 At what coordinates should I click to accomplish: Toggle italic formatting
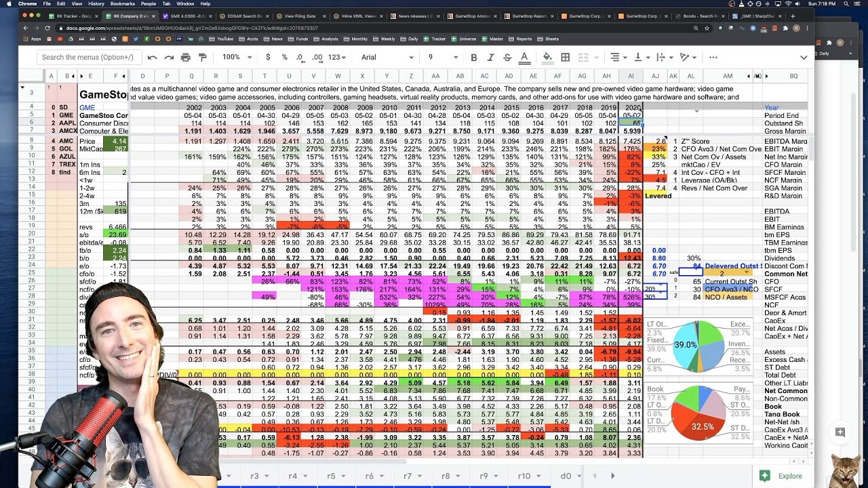tap(490, 58)
